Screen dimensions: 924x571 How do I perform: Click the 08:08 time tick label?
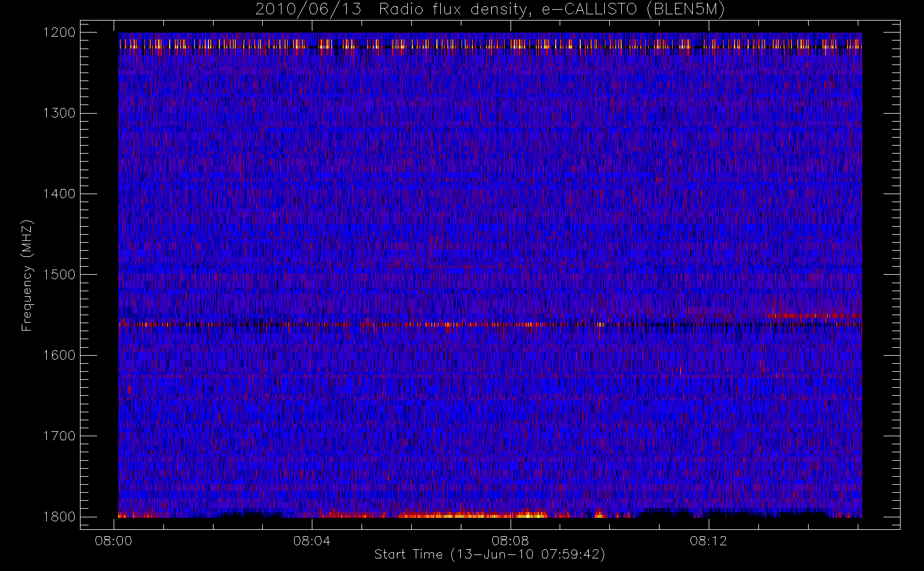click(510, 541)
